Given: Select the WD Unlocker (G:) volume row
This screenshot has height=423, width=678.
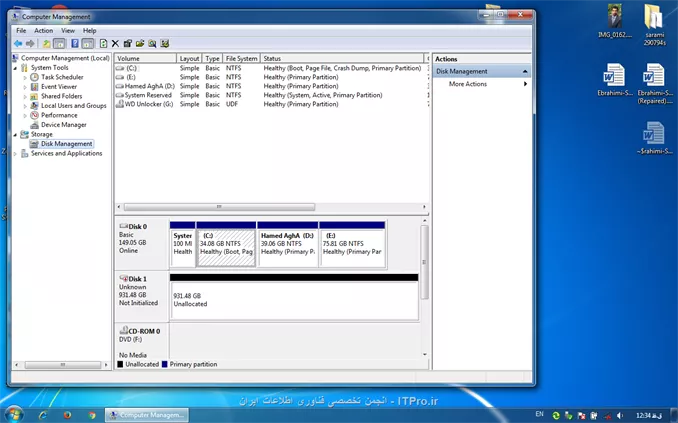Looking at the screenshot, I should [x=271, y=104].
